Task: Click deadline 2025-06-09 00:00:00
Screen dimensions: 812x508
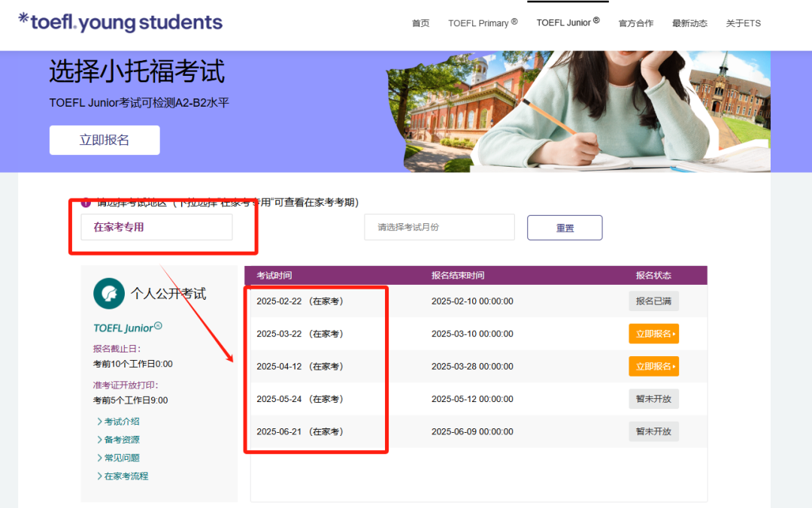Action: 472,432
